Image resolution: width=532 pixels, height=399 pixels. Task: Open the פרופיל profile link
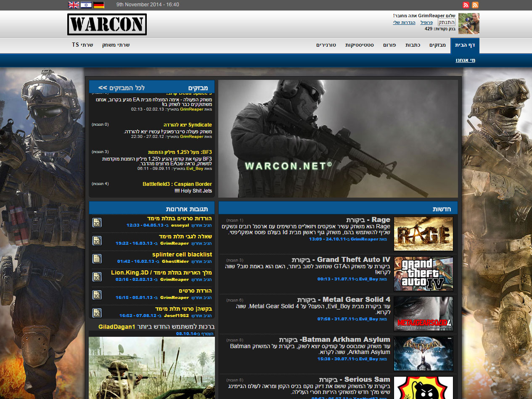tap(426, 22)
